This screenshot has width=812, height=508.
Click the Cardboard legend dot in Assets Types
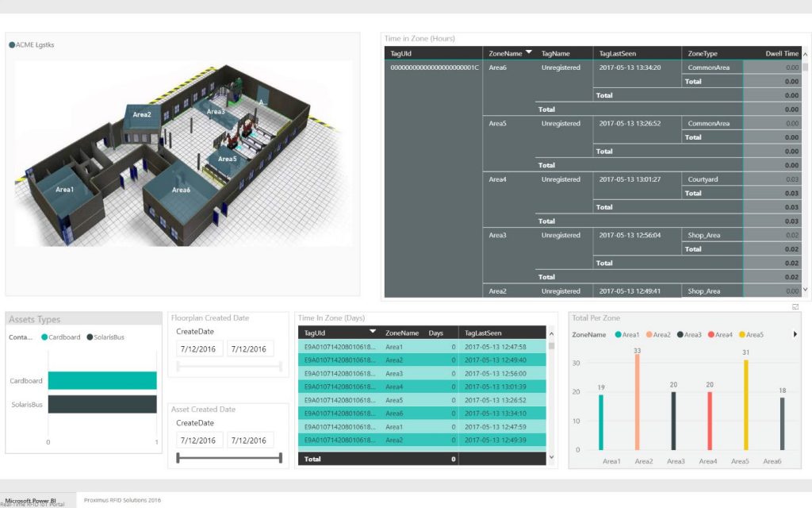[x=44, y=337]
